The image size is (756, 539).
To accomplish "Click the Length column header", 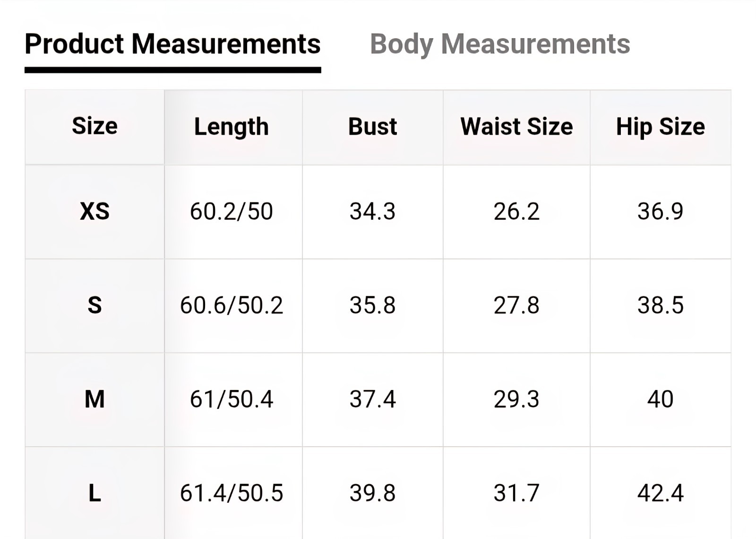I will 232,127.
